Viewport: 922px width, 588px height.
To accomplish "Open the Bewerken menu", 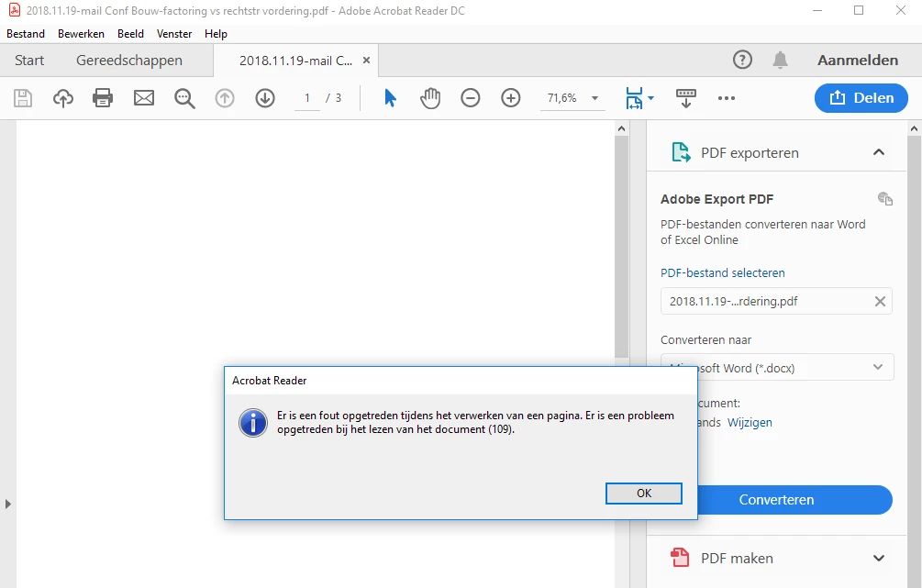I will tap(81, 34).
